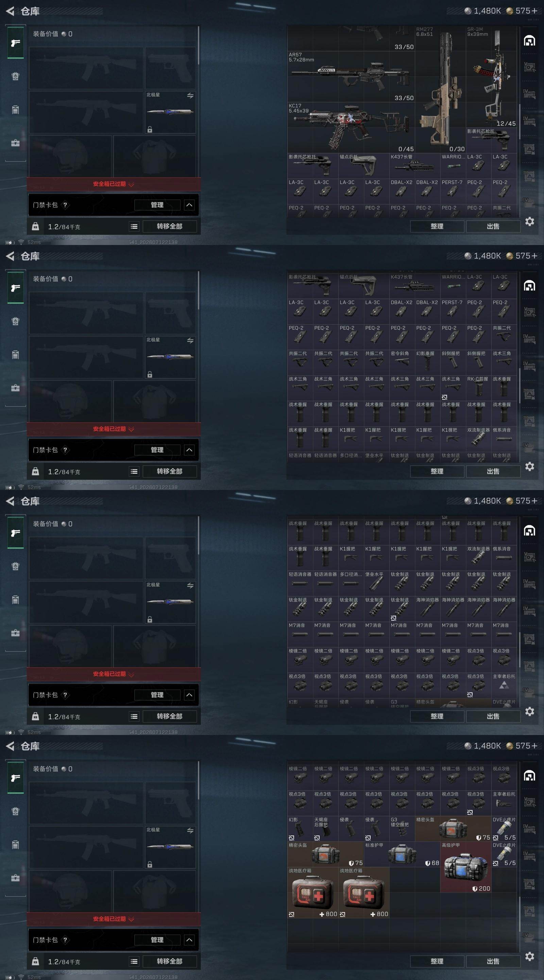Select the 幻影垂握 vertical grip item
The image size is (544, 980).
coord(427,362)
